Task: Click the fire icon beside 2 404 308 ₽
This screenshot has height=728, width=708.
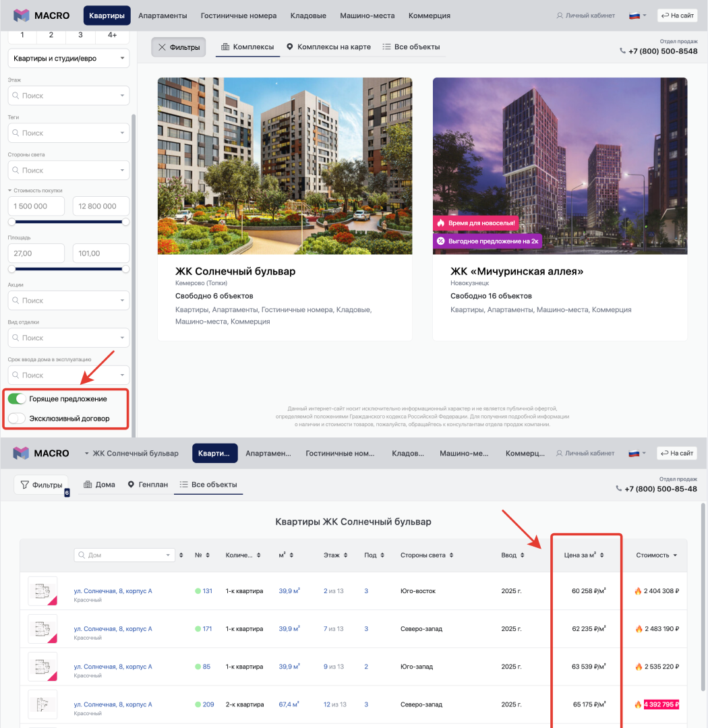Action: pyautogui.click(x=638, y=591)
